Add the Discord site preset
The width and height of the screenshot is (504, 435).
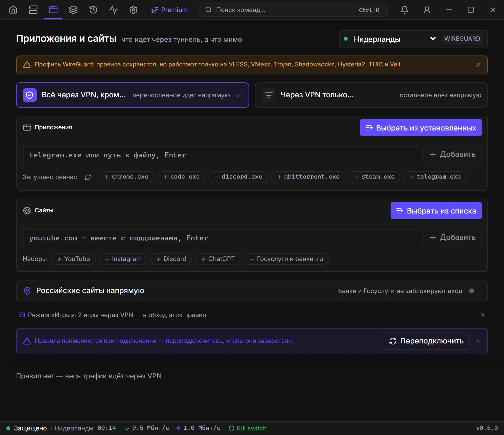(x=171, y=259)
